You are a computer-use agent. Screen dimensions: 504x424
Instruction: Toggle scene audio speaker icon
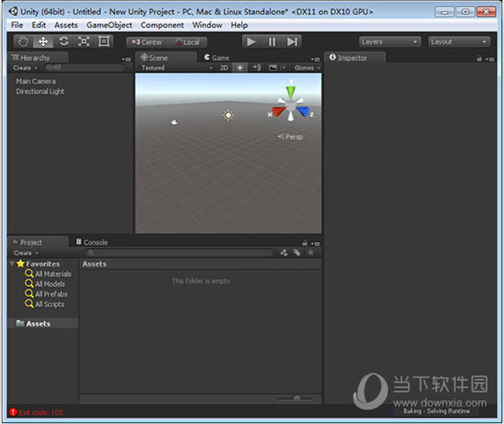coord(256,68)
